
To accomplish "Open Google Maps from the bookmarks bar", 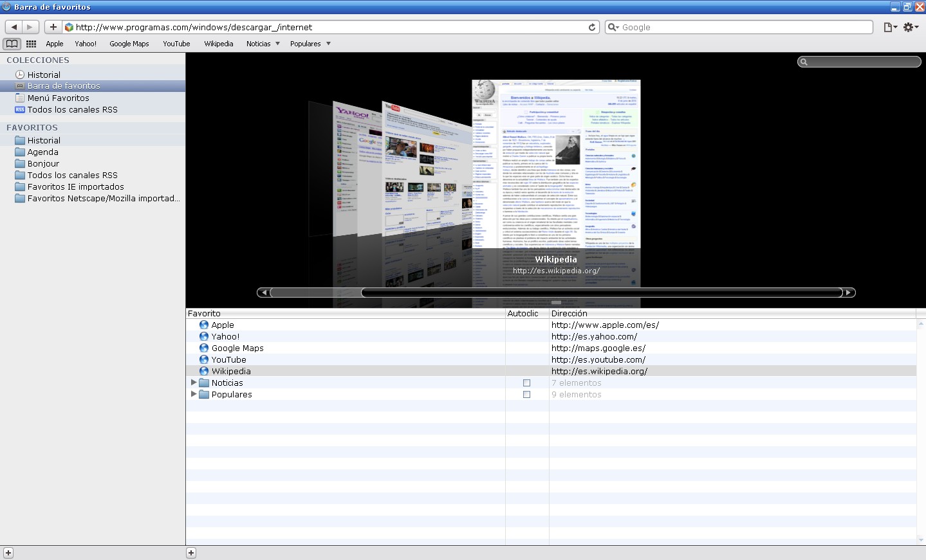I will 129,44.
